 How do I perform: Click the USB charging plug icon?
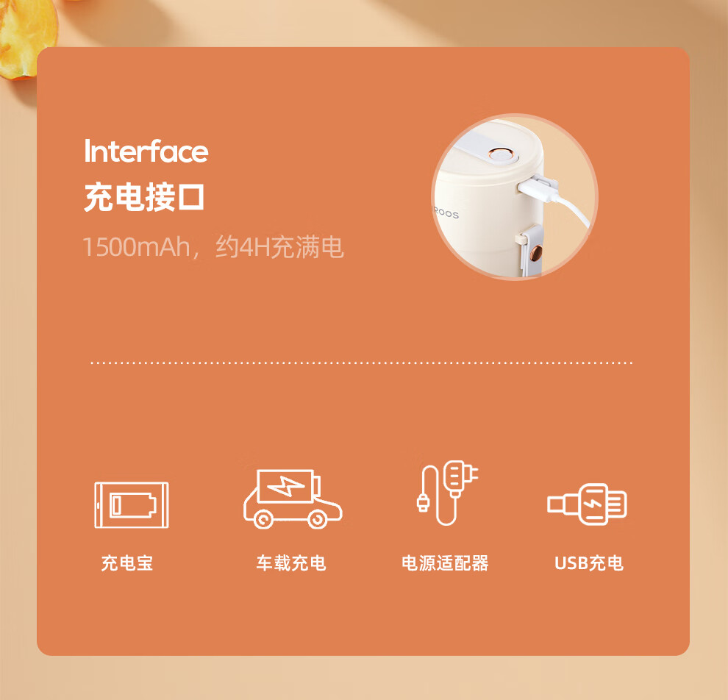click(x=587, y=504)
